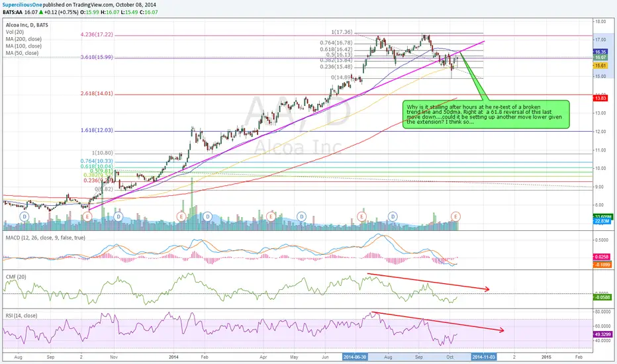Click the 18.00 value on price axis
Screen dimensions: 617x364
(600, 22)
